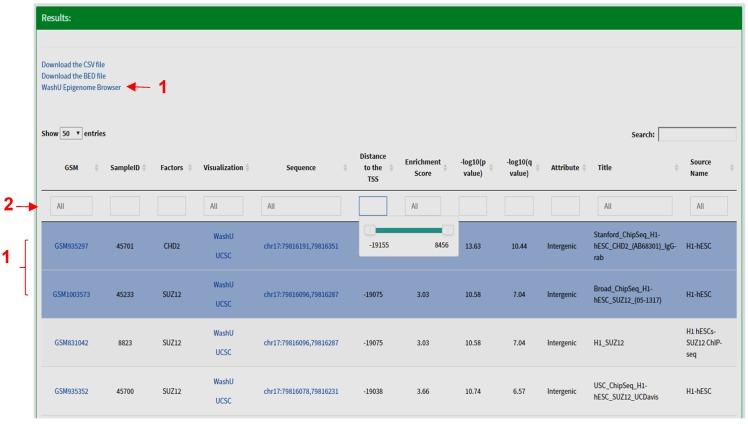Sort by the Factors column arrows
Image resolution: width=748 pixels, height=424 pixels.
pyautogui.click(x=171, y=167)
